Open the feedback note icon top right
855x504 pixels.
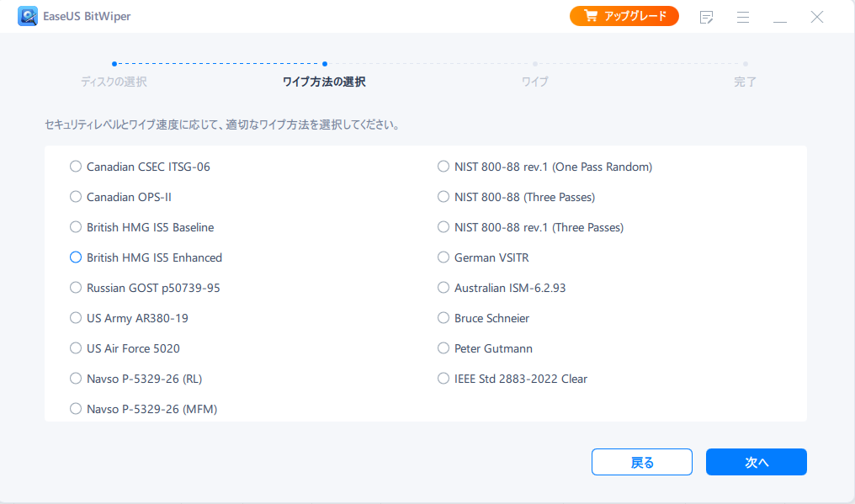point(706,16)
